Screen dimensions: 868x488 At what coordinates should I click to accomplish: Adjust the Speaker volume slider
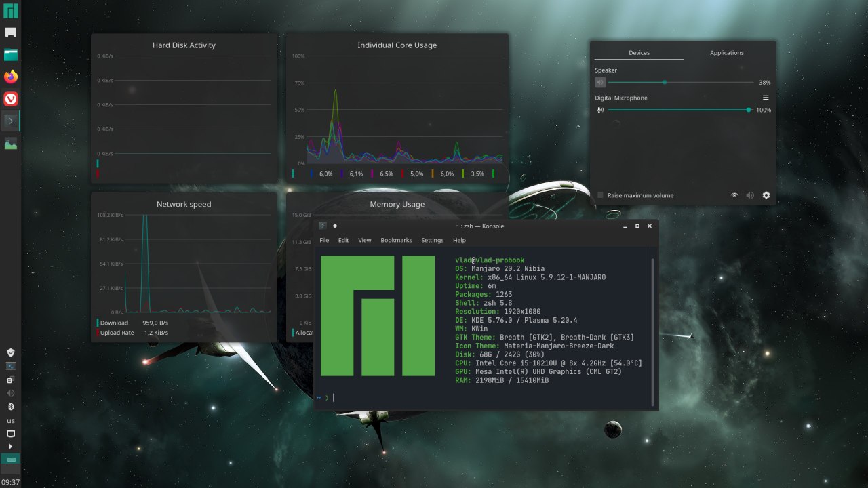681,82
